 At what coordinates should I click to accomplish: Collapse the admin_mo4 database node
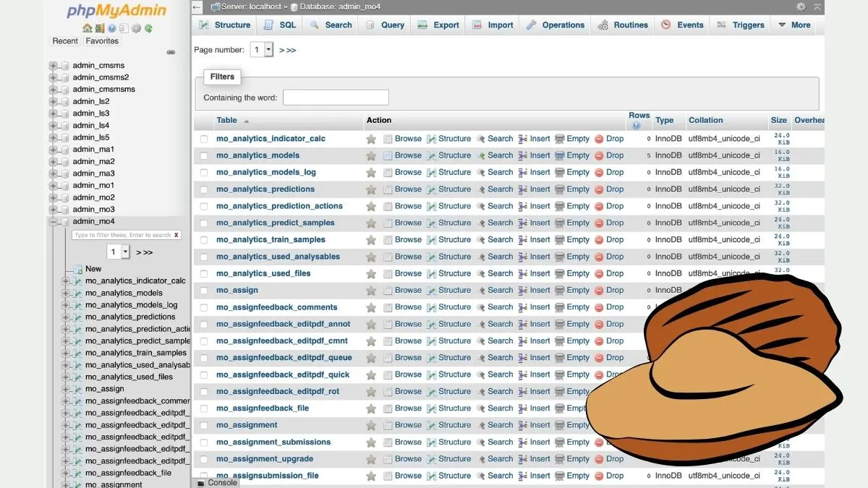[53, 222]
